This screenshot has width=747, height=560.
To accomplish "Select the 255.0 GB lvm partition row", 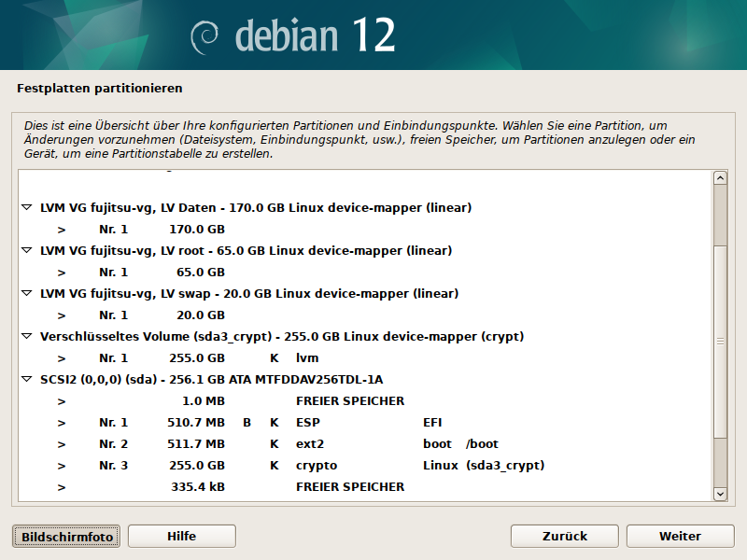I will pyautogui.click(x=196, y=357).
